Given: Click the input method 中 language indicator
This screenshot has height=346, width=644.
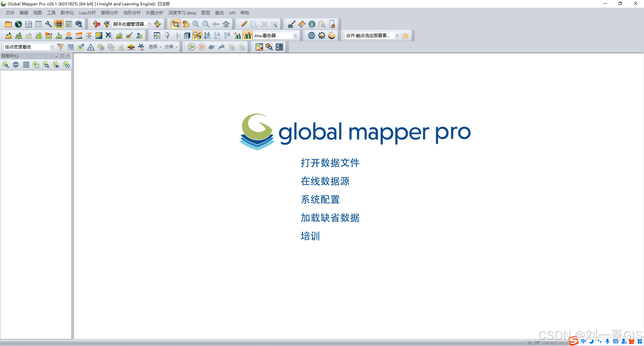Looking at the screenshot, I should click(x=583, y=341).
